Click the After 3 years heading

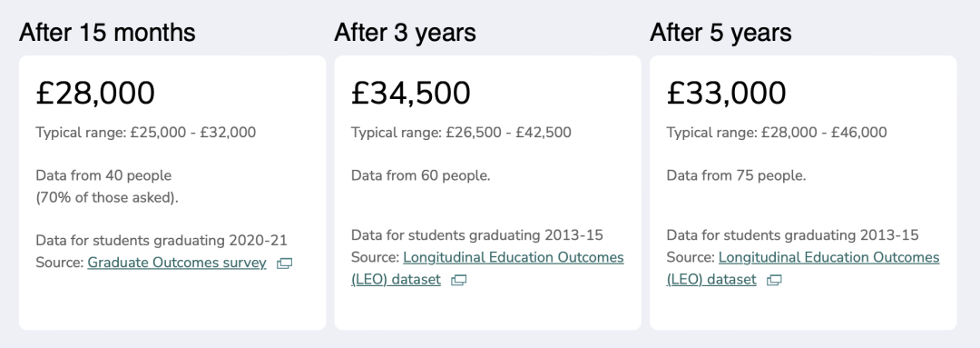point(405,33)
